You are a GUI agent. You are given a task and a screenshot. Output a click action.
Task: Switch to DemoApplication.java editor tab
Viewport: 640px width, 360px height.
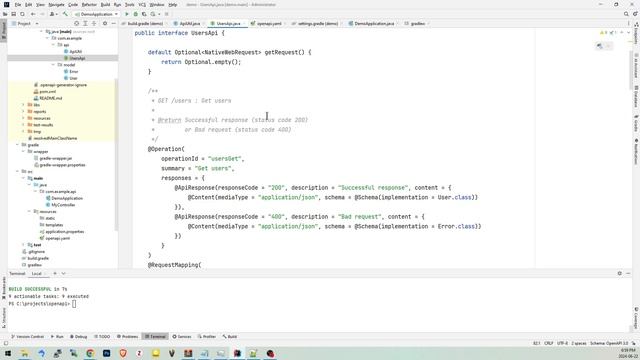[x=374, y=24]
